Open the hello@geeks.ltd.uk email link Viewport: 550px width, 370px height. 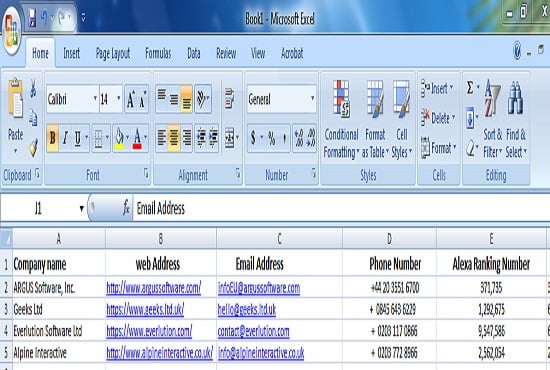pos(247,310)
